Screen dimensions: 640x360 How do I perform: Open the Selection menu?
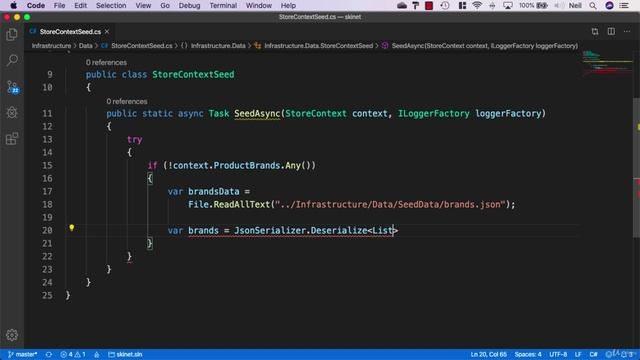coord(111,5)
